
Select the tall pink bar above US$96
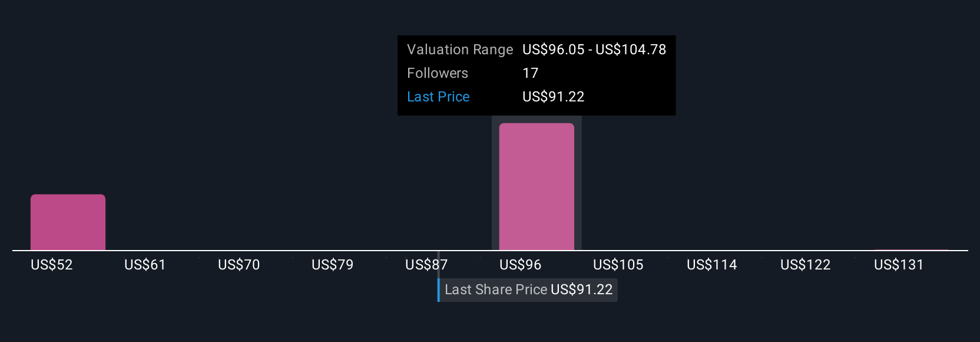coord(536,186)
